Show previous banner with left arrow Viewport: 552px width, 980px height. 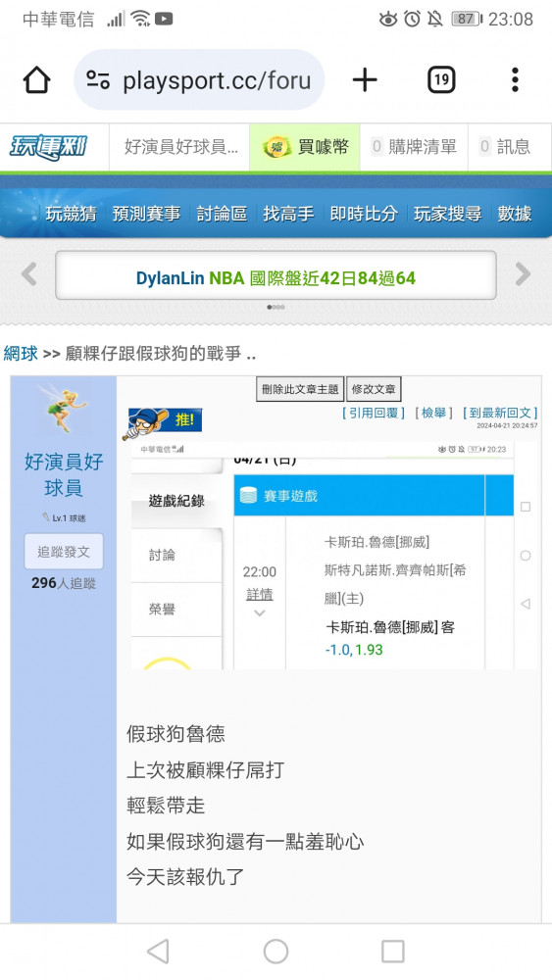(x=28, y=273)
